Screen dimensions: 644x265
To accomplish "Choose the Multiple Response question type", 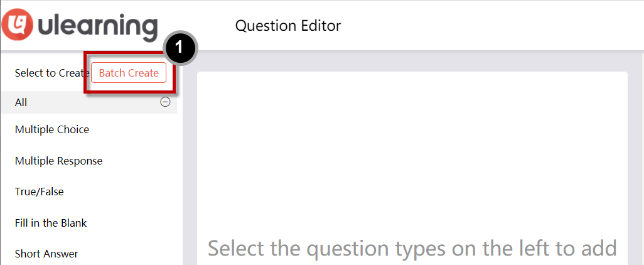I will 59,161.
